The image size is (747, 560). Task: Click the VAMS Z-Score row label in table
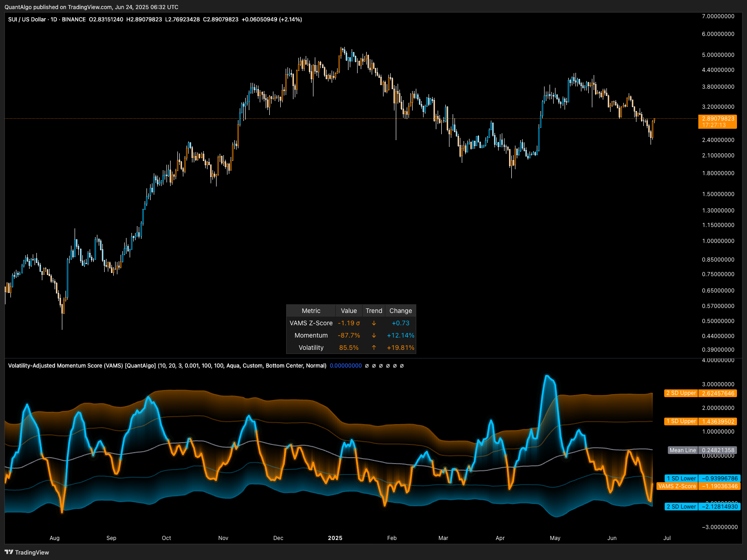point(311,323)
